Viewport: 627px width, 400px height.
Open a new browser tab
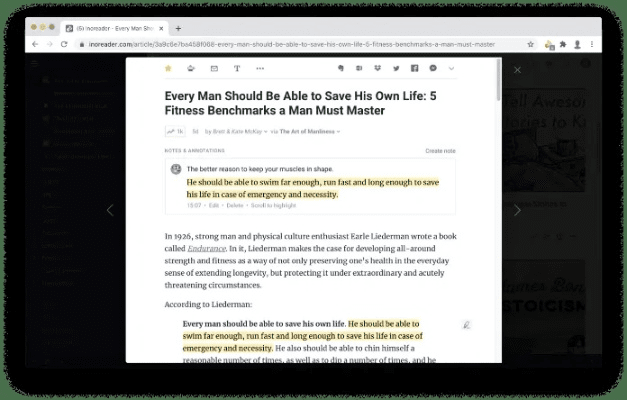(x=178, y=28)
